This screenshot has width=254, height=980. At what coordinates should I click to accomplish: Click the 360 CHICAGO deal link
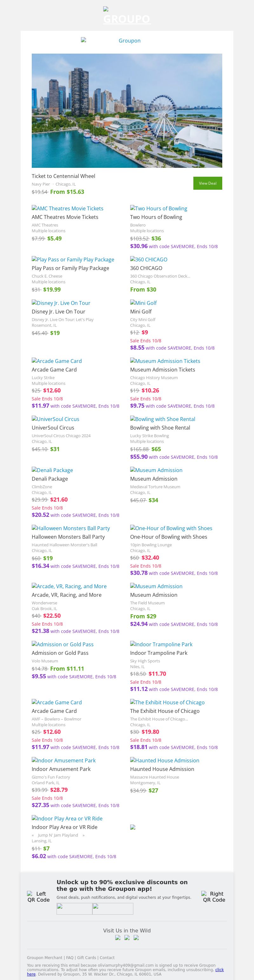click(x=149, y=260)
